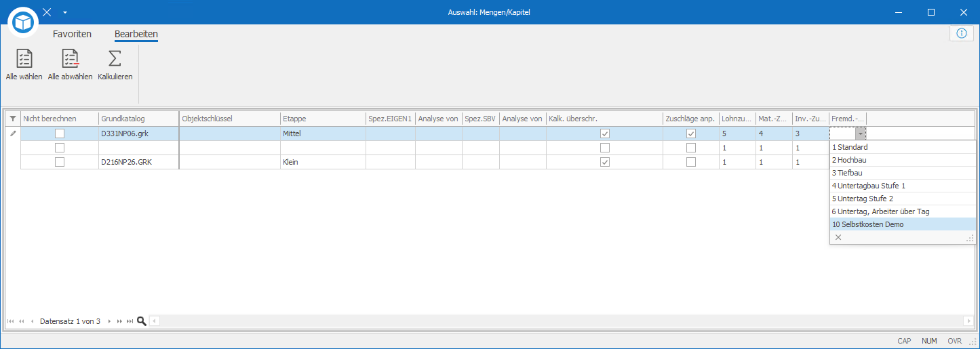The width and height of the screenshot is (980, 349).
Task: Go to first record in navigator
Action: click(11, 321)
